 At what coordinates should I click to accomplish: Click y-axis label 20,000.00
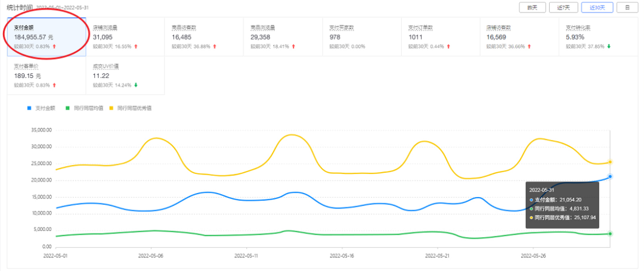pyautogui.click(x=41, y=180)
